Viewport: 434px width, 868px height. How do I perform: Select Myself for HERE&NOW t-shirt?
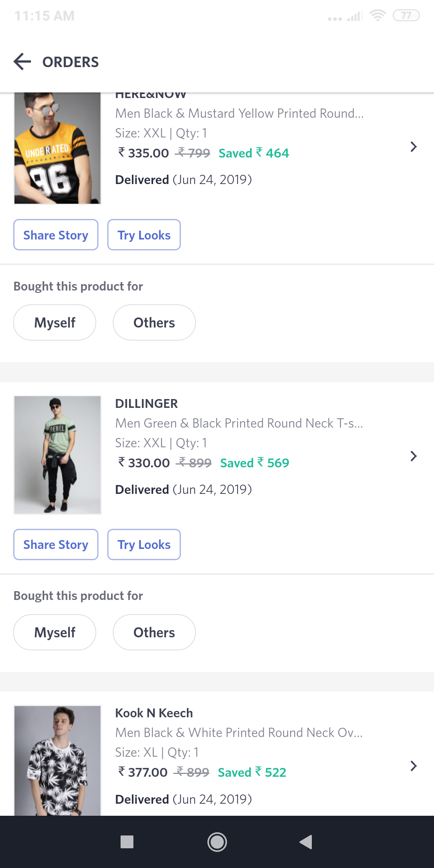(x=55, y=323)
